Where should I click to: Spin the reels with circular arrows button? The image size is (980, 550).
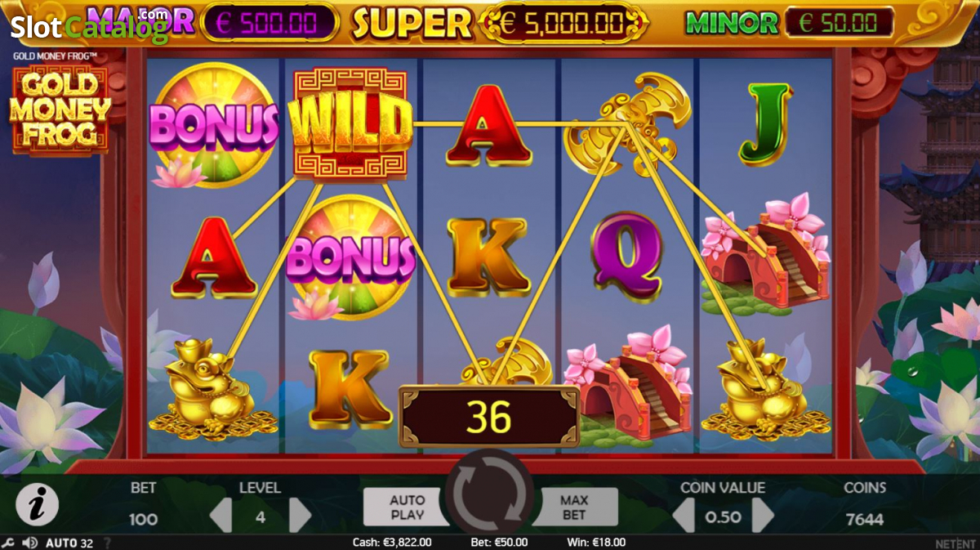pos(489,496)
